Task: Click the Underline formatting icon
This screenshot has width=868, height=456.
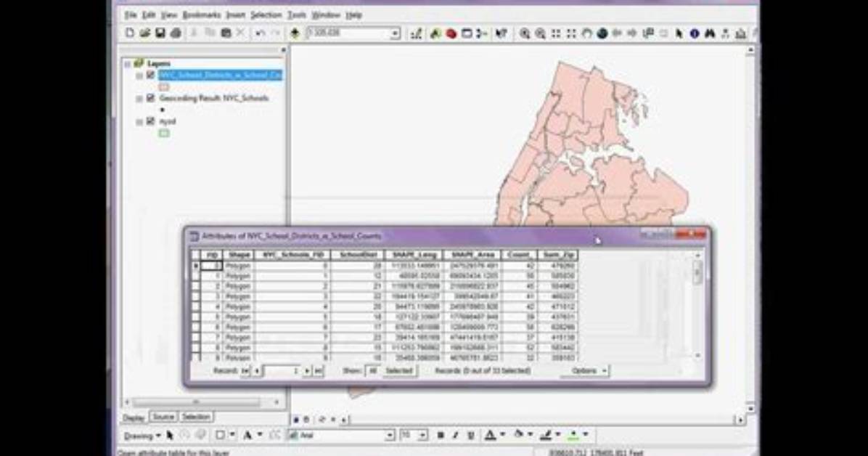Action: coord(471,436)
